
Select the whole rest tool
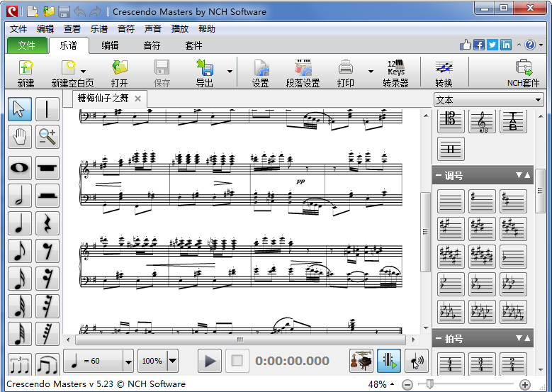47,168
